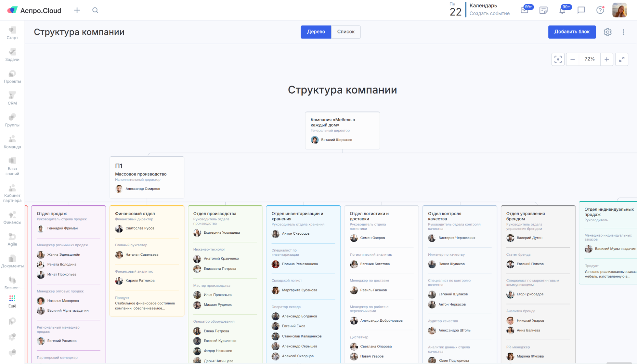Open the three-dot options menu
The height and width of the screenshot is (364, 637).
624,32
